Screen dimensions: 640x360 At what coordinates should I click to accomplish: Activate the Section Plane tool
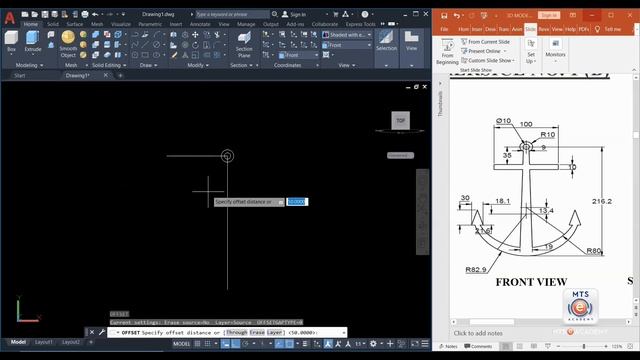click(x=244, y=45)
